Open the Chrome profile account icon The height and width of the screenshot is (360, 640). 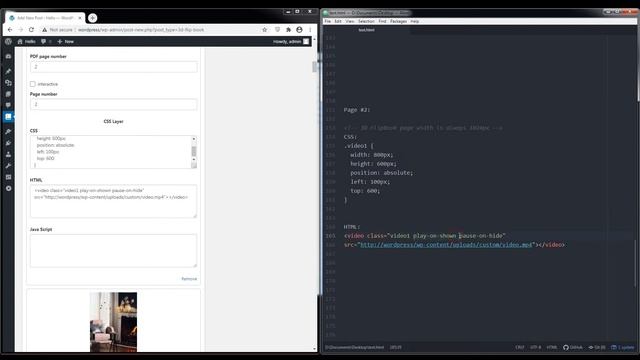299,30
